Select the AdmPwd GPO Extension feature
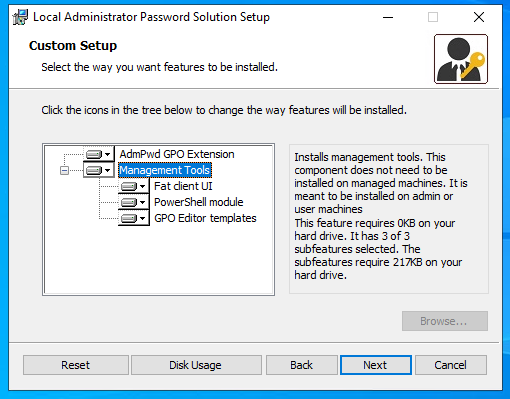This screenshot has width=510, height=399. coord(177,154)
